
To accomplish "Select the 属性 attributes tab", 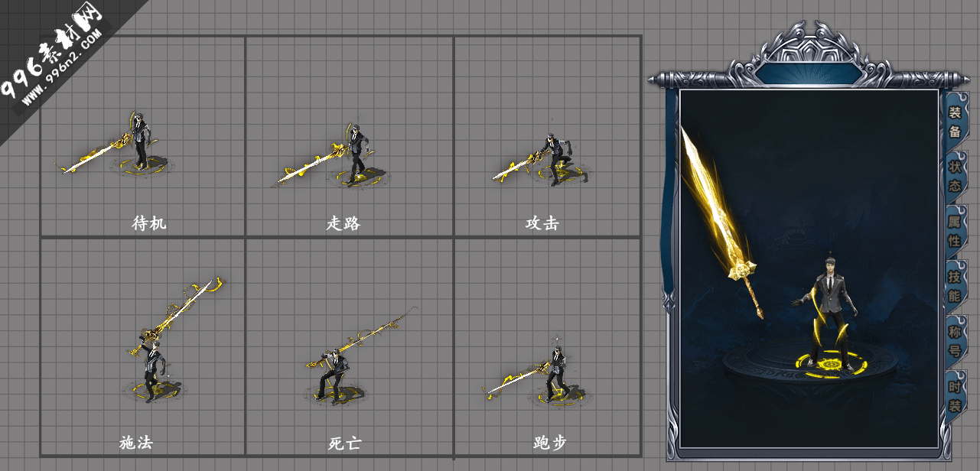I will point(956,230).
